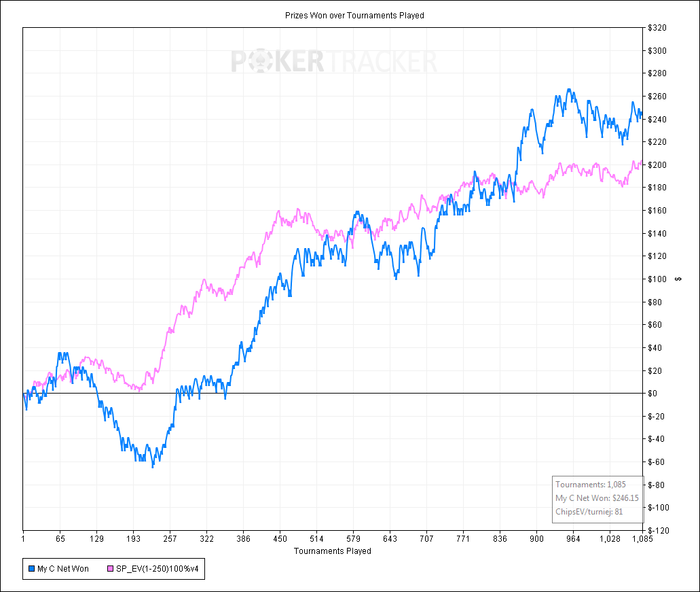Image resolution: width=700 pixels, height=592 pixels.
Task: Select the SP_EV(1-250)100%v4 legend label
Action: (x=157, y=569)
